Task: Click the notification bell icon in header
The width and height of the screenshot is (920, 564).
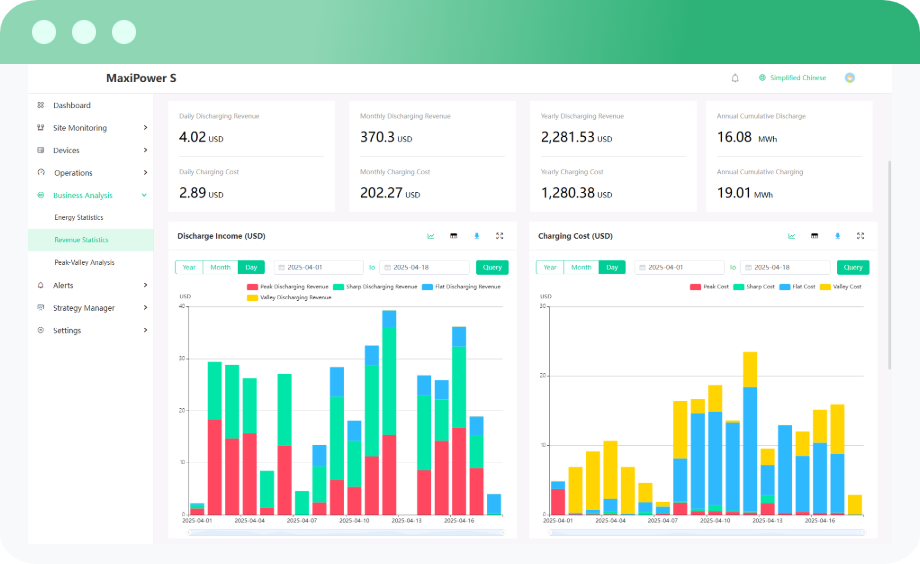Action: tap(735, 78)
